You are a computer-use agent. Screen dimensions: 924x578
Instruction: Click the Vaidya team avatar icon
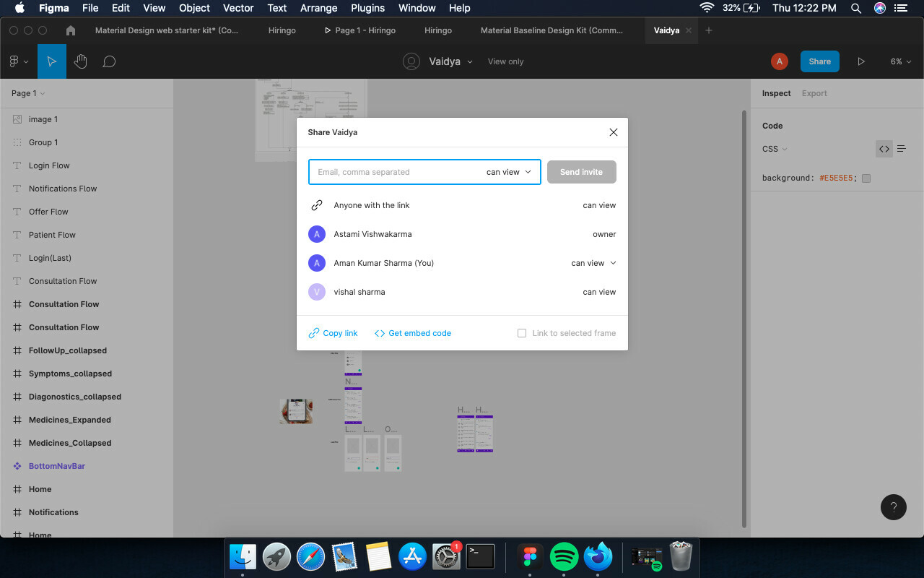pyautogui.click(x=411, y=61)
